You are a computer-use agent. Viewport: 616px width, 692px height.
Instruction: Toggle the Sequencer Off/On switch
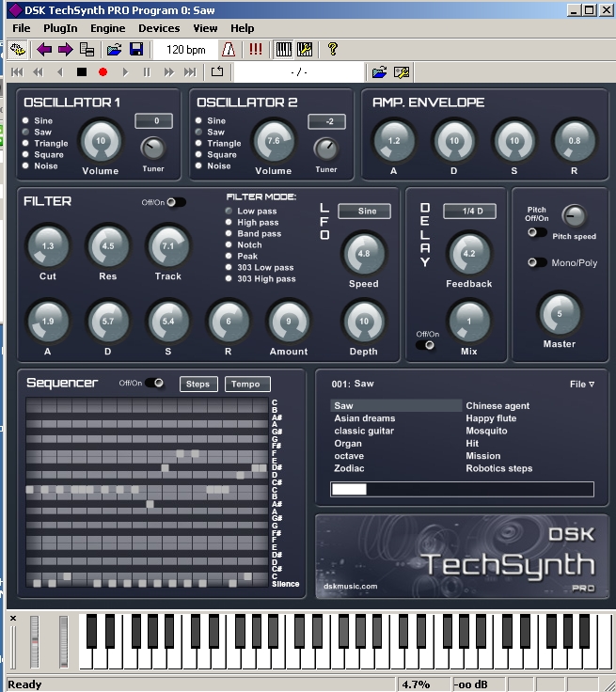point(154,383)
